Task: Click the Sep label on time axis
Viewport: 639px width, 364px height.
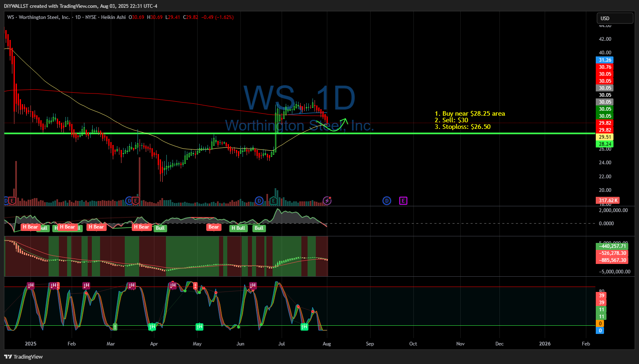Action: (x=370, y=344)
